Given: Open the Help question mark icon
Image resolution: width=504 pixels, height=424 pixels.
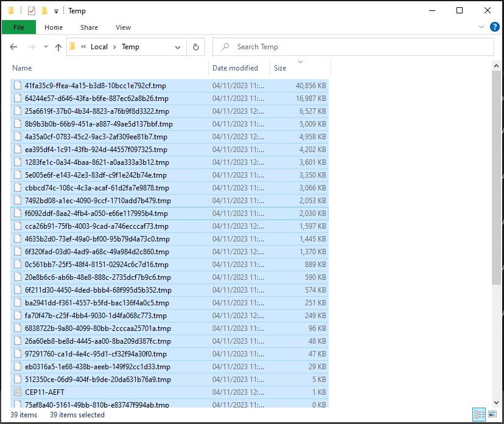Looking at the screenshot, I should point(495,27).
